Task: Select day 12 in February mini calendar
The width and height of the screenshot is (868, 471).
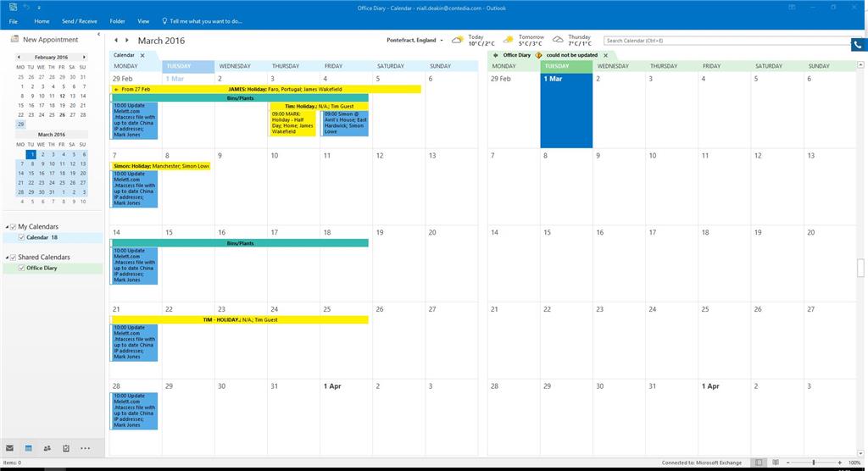Action: pyautogui.click(x=62, y=96)
